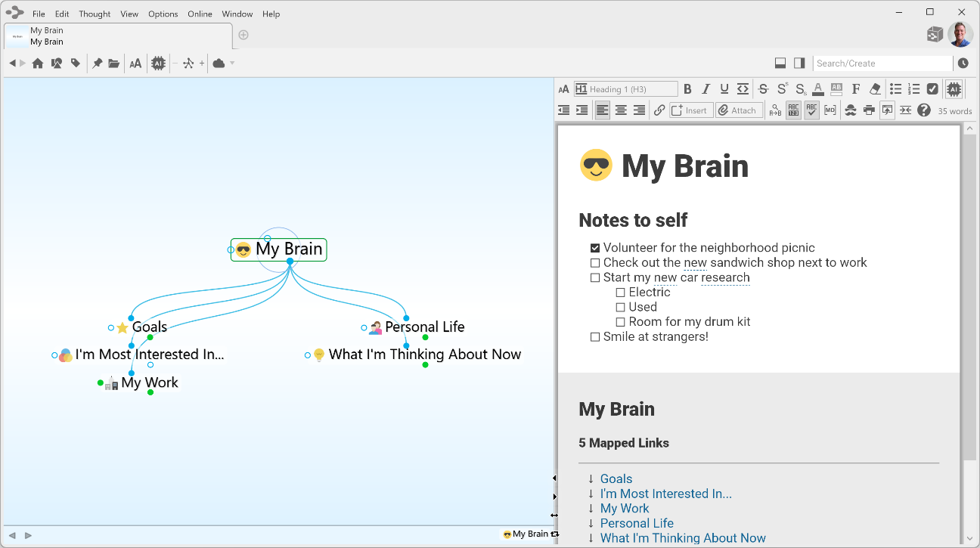The image size is (980, 548).
Task: Open the Thought menu
Action: click(x=95, y=14)
